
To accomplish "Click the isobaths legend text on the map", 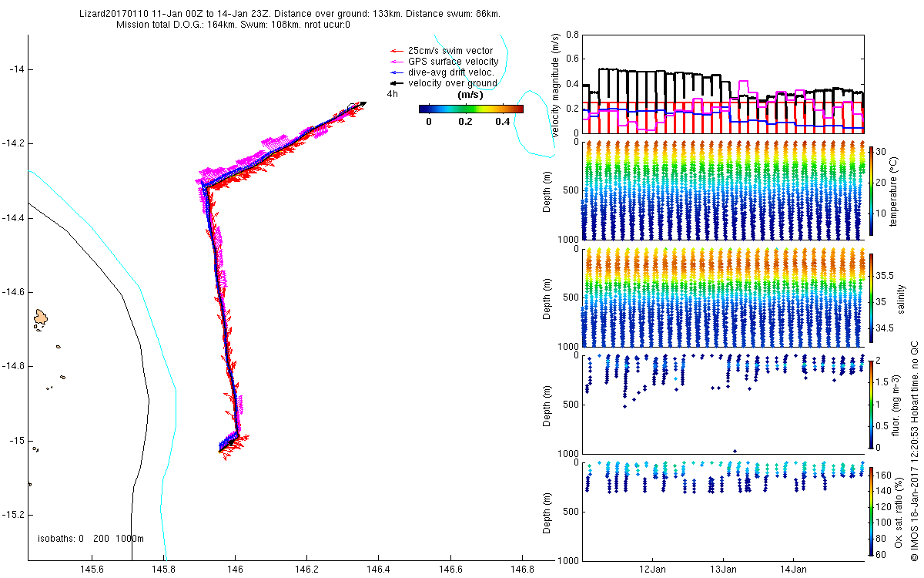I will (91, 539).
